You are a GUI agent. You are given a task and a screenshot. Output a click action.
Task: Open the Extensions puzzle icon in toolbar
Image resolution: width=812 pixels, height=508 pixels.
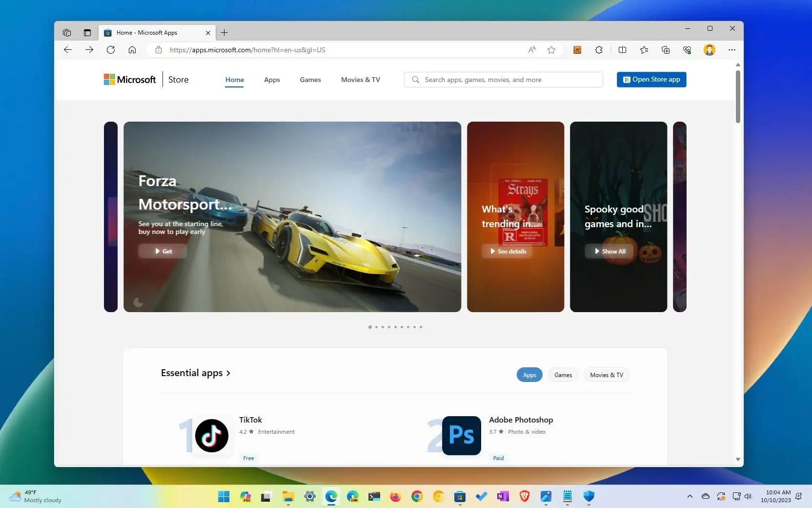[599, 50]
